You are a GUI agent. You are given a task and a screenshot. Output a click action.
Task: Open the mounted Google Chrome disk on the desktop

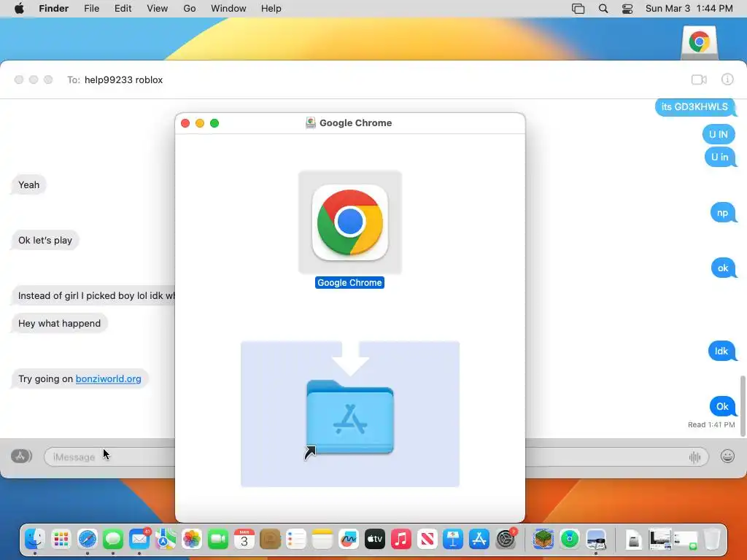click(x=699, y=43)
